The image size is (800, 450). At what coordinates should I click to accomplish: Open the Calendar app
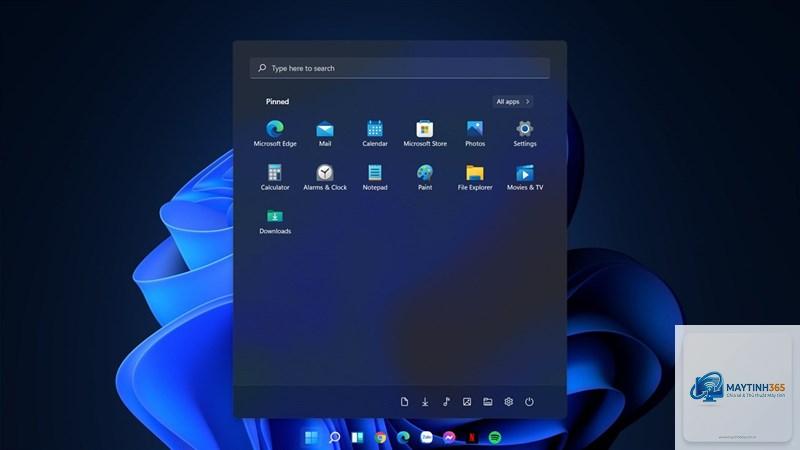[x=375, y=133]
